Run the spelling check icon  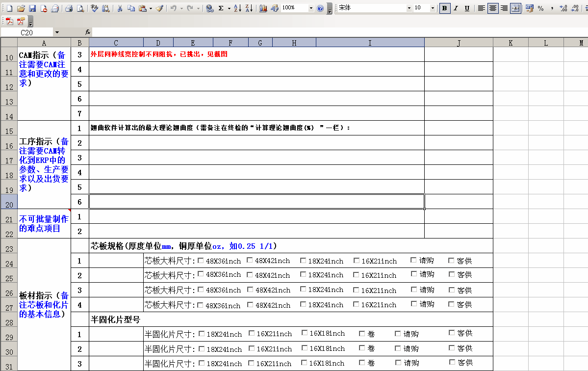coord(80,8)
